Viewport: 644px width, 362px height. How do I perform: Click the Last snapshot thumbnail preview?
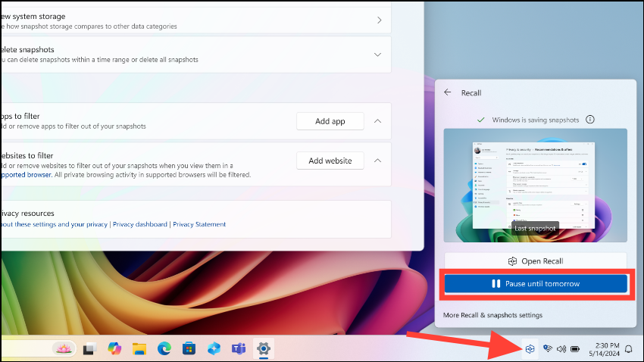(535, 185)
